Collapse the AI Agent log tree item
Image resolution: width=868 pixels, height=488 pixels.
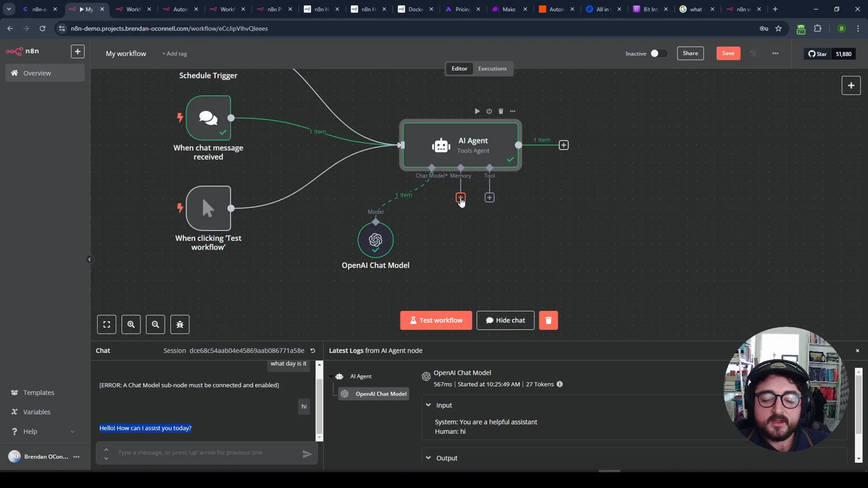(x=331, y=376)
